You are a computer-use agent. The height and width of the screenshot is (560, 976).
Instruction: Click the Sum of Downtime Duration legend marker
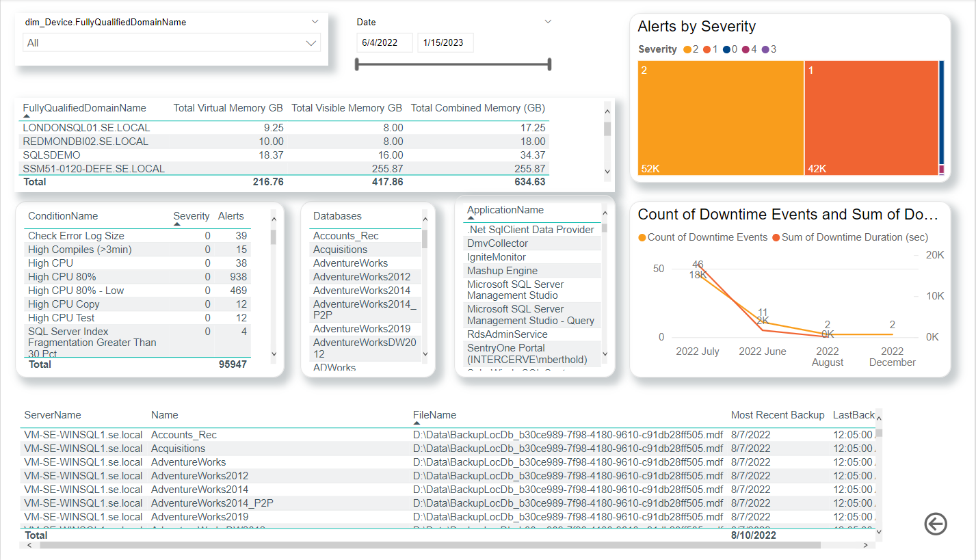776,237
